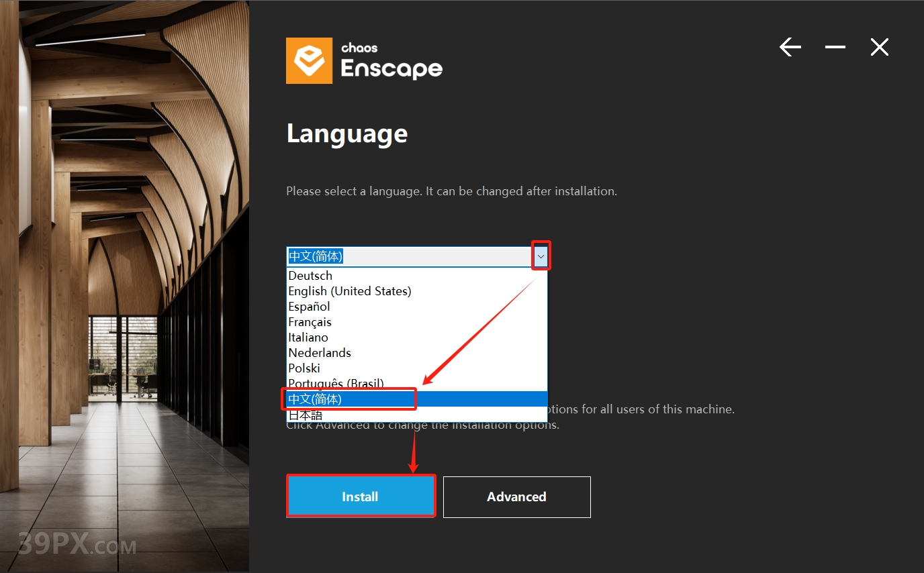Click the minimize icon in the titlebar
The height and width of the screenshot is (573, 924).
pyautogui.click(x=835, y=47)
